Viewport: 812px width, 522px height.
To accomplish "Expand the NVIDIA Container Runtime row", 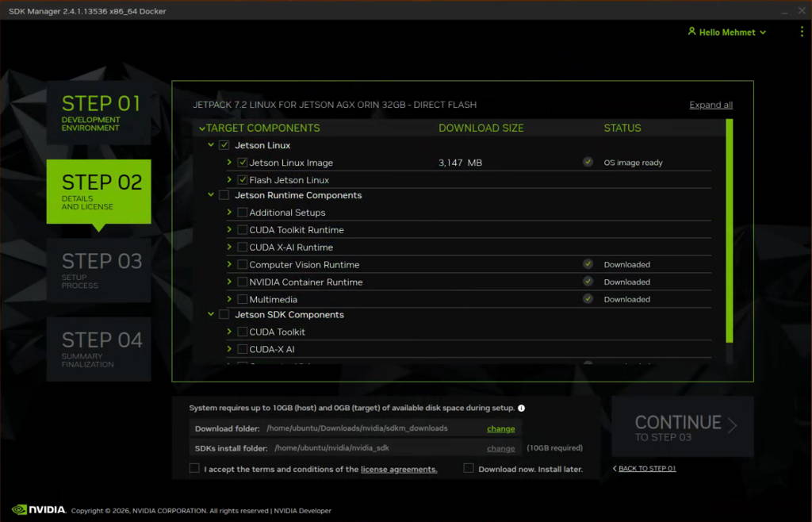I will coord(229,282).
